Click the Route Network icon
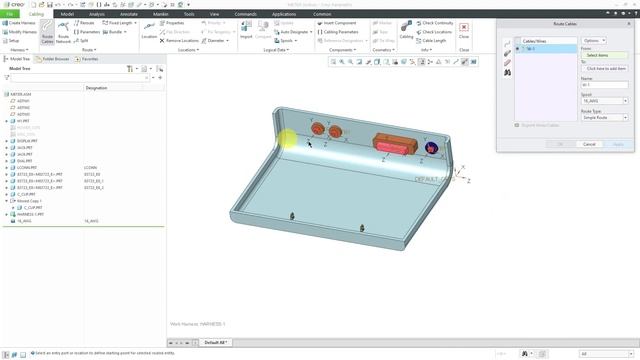The height and width of the screenshot is (360, 640). click(63, 32)
